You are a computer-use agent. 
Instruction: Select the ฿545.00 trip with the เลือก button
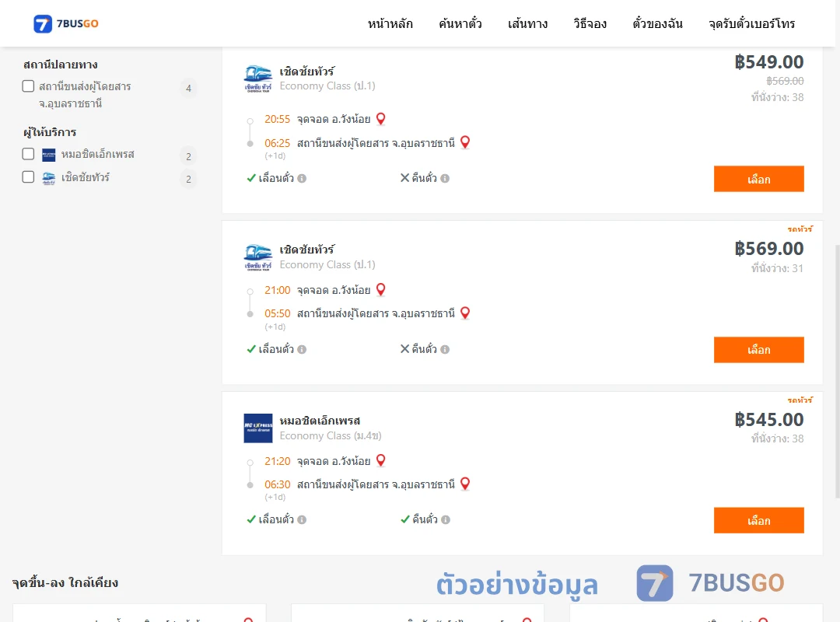click(x=758, y=520)
